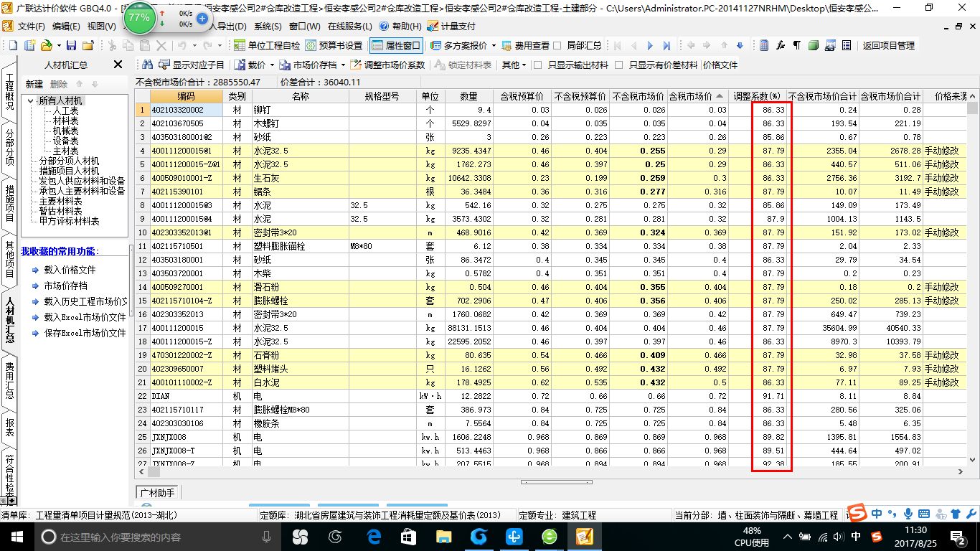Image resolution: width=980 pixels, height=551 pixels.
Task: Select 主要材料表 tree item
Action: pyautogui.click(x=60, y=201)
